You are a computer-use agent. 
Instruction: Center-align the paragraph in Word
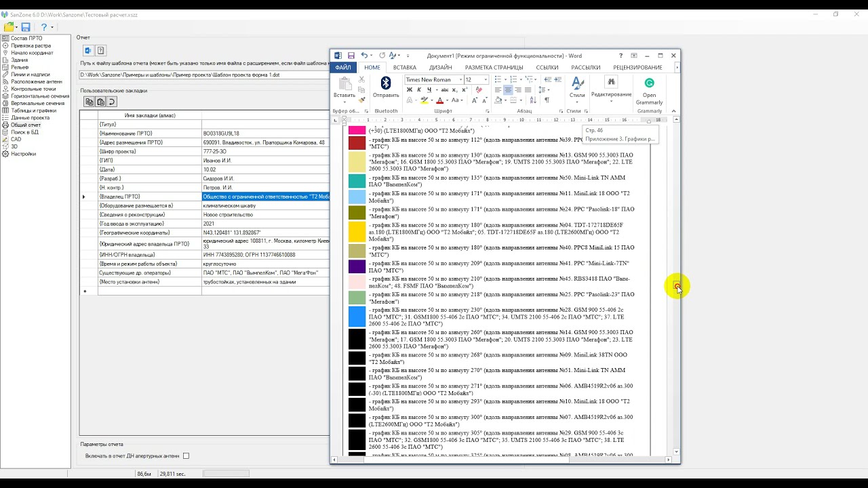(508, 89)
